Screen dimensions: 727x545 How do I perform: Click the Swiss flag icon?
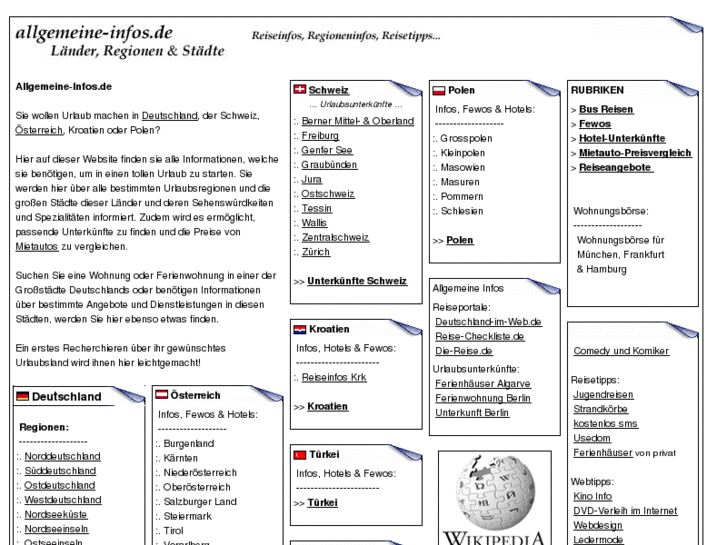[300, 89]
